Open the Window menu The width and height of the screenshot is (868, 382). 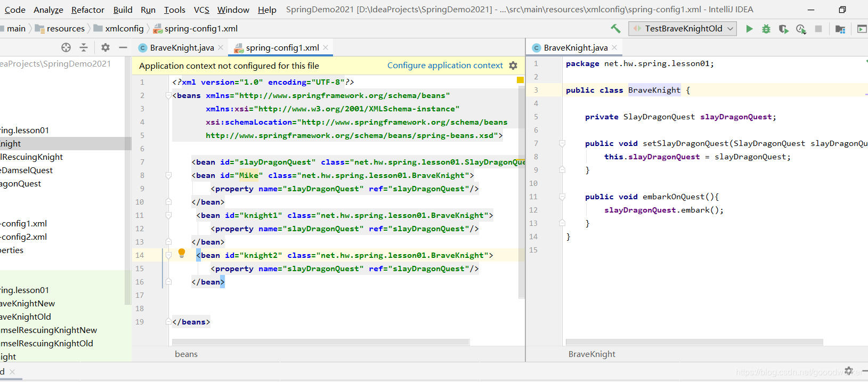pos(233,10)
